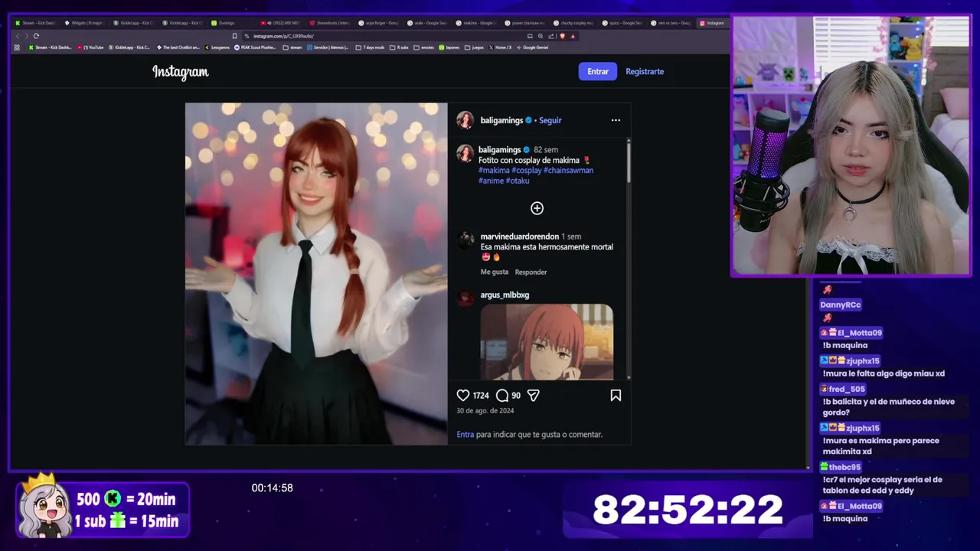Expand the R subs bookmarks folder
Screen dimensions: 980x551
[400, 47]
